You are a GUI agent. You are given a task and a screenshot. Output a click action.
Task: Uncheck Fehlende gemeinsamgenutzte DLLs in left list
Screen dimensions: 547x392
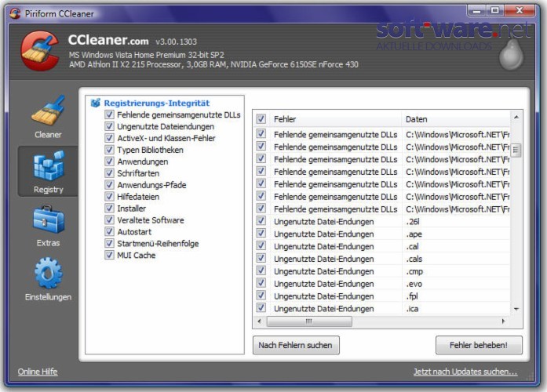(109, 114)
